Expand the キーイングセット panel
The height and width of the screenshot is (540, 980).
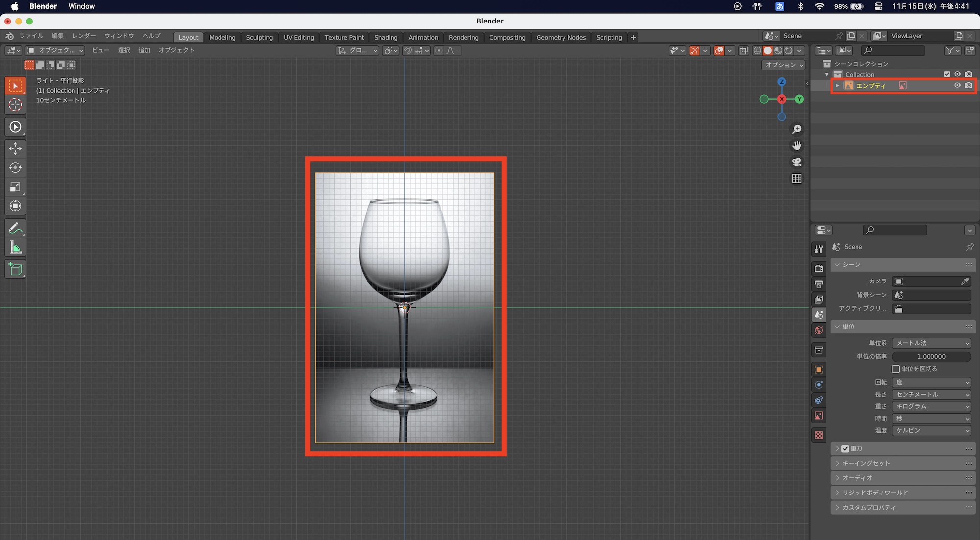coord(866,463)
